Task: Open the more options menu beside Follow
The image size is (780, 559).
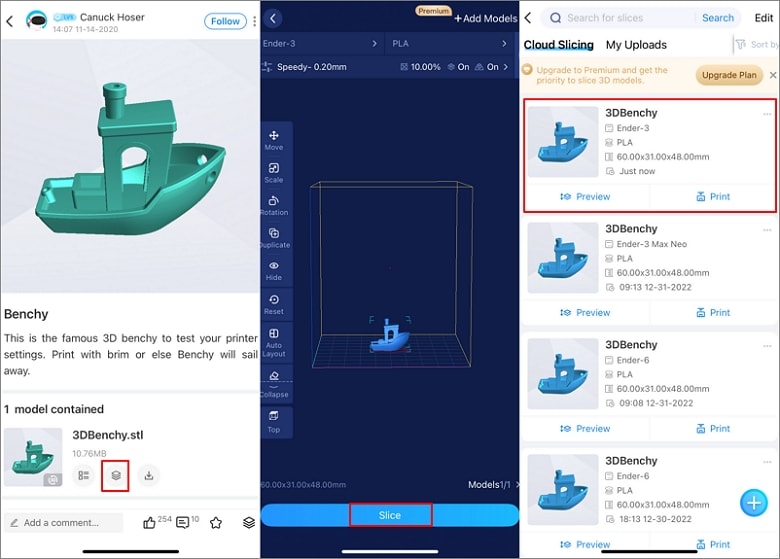Action: pyautogui.click(x=255, y=21)
